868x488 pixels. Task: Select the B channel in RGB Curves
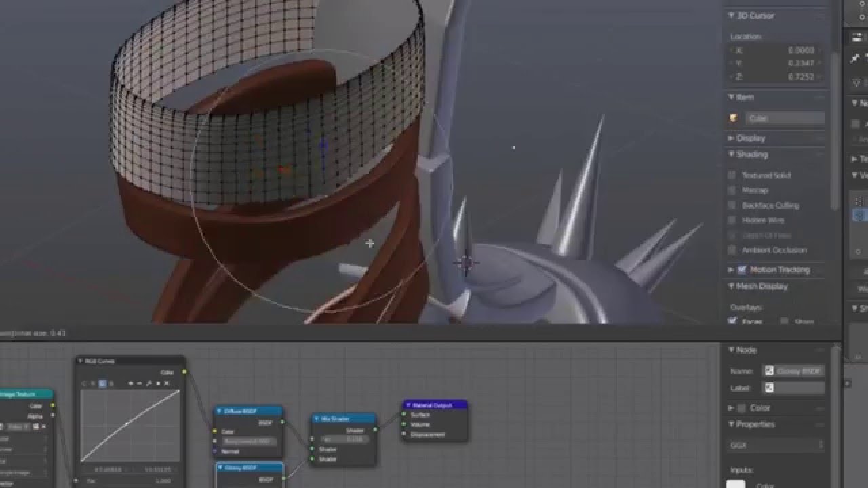click(x=111, y=383)
